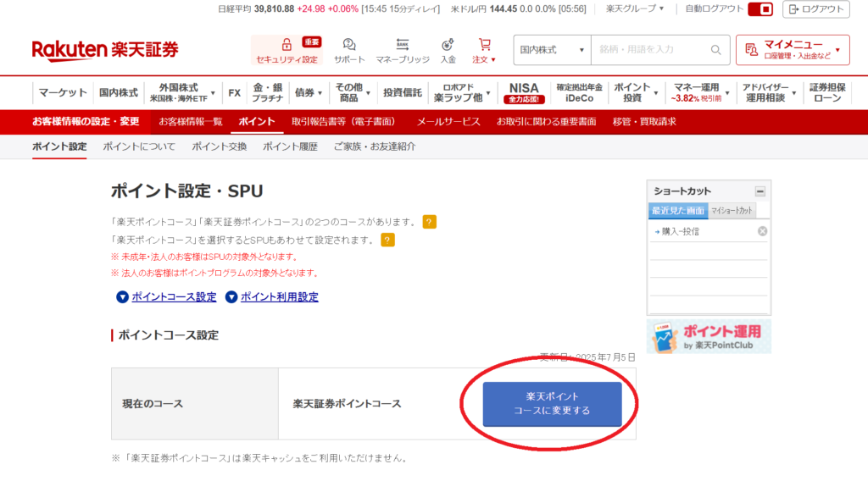
Task: Expand the 楽天グループ dropdown
Action: click(x=634, y=8)
